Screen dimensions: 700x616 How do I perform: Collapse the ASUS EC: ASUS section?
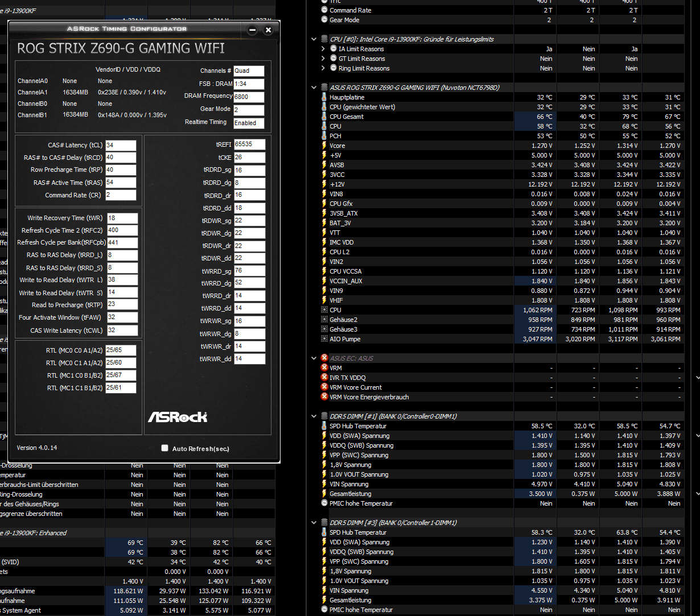[315, 358]
